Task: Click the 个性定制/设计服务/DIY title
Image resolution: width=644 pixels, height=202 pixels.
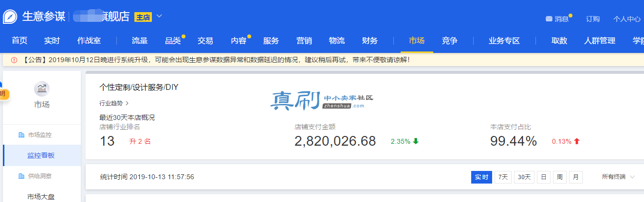Action: tap(139, 87)
